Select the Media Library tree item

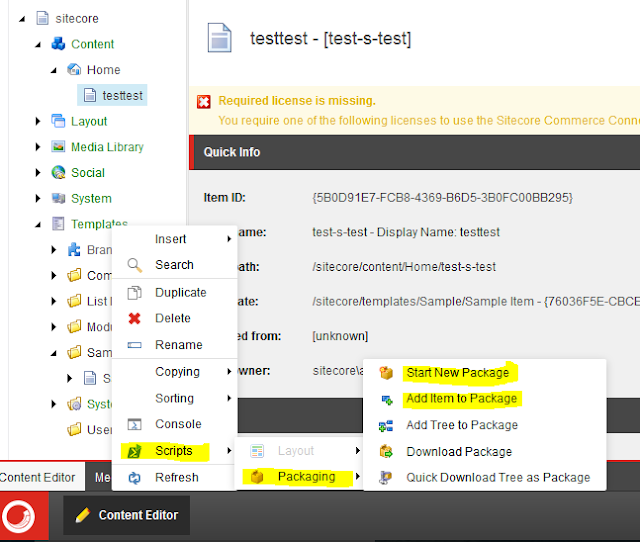(x=107, y=147)
